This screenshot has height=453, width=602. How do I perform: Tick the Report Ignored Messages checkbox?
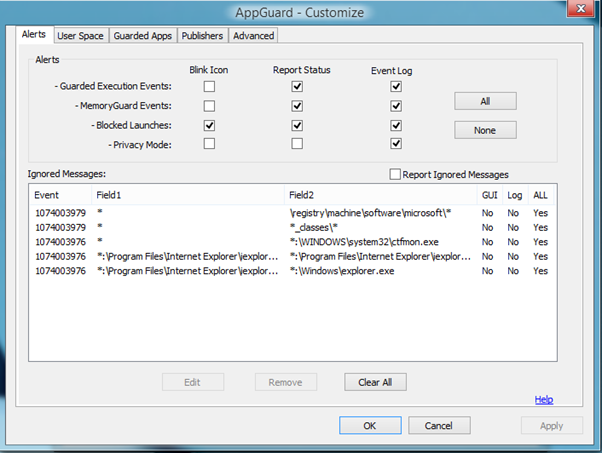(395, 174)
